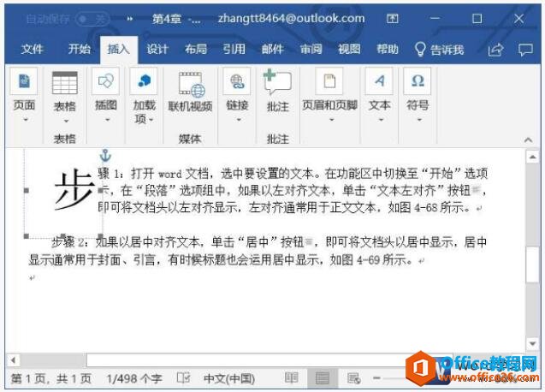This screenshot has height=392, width=545.
Task: Click the Table (表格) grid icon
Action: [65, 83]
